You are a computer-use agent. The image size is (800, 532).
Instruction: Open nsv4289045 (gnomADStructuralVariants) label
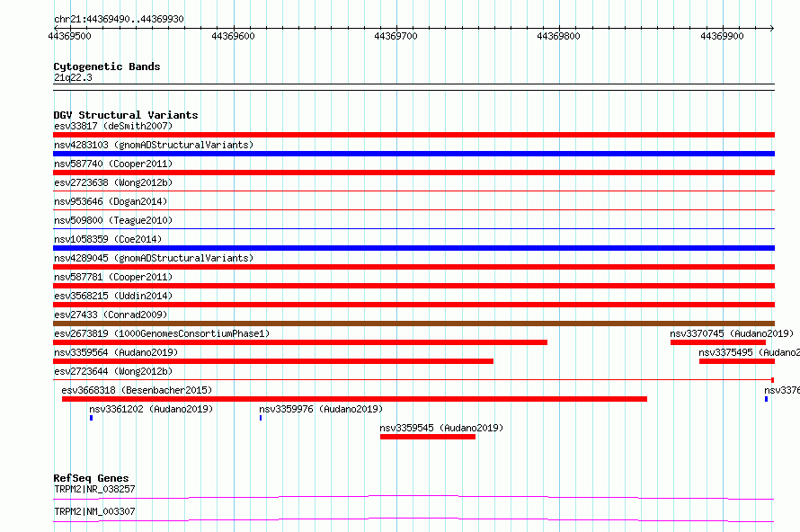coord(154,258)
